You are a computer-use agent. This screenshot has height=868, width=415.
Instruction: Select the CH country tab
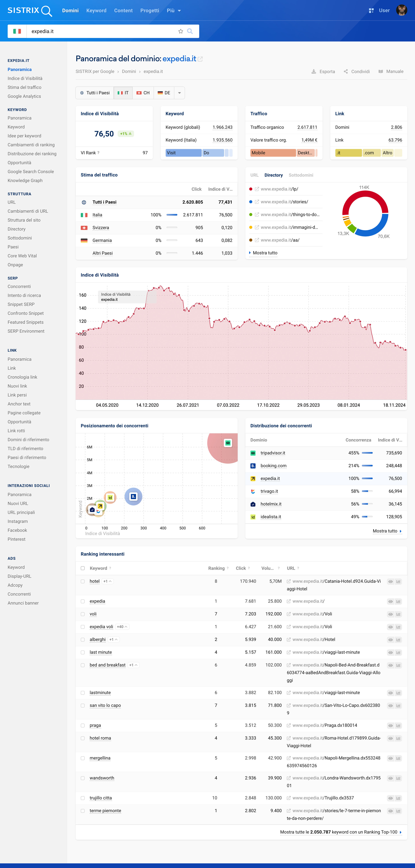coord(143,93)
